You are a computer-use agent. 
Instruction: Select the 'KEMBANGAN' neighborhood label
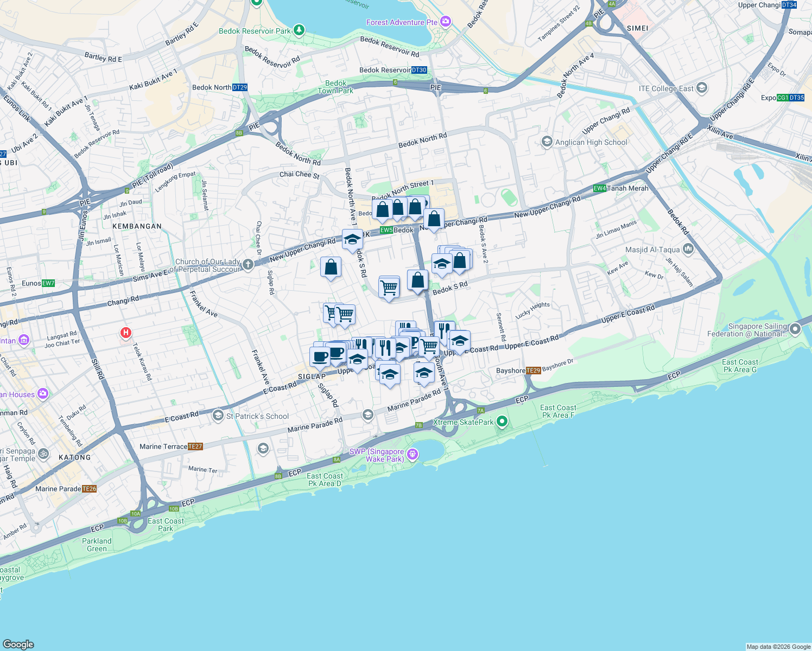(137, 226)
